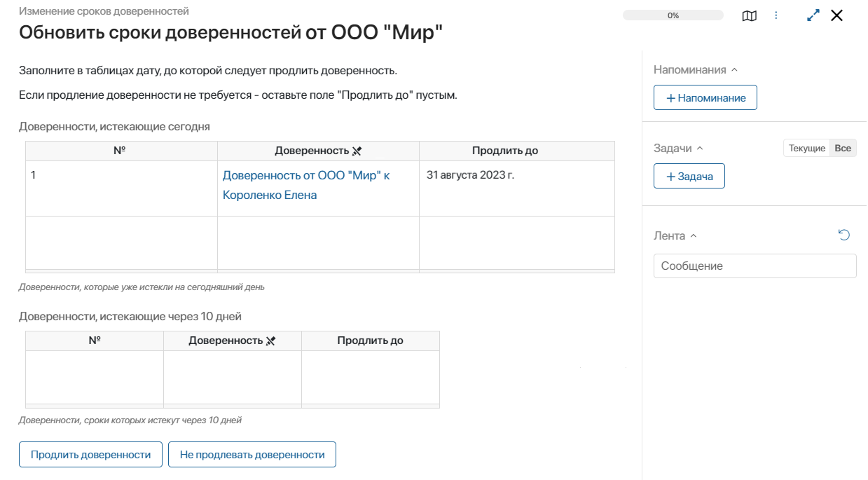Switch tasks filter to Текущие
Image resolution: width=868 pixels, height=480 pixels.
(x=807, y=149)
